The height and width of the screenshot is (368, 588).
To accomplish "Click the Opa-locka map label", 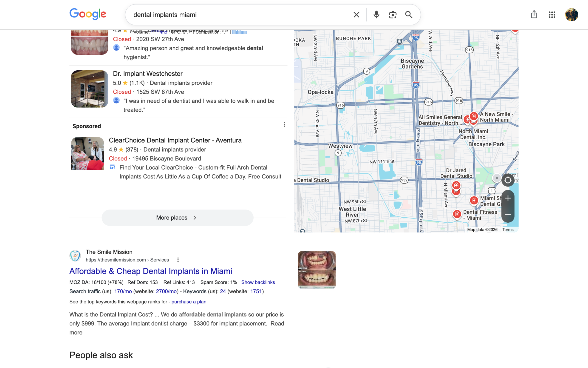I will (x=320, y=92).
